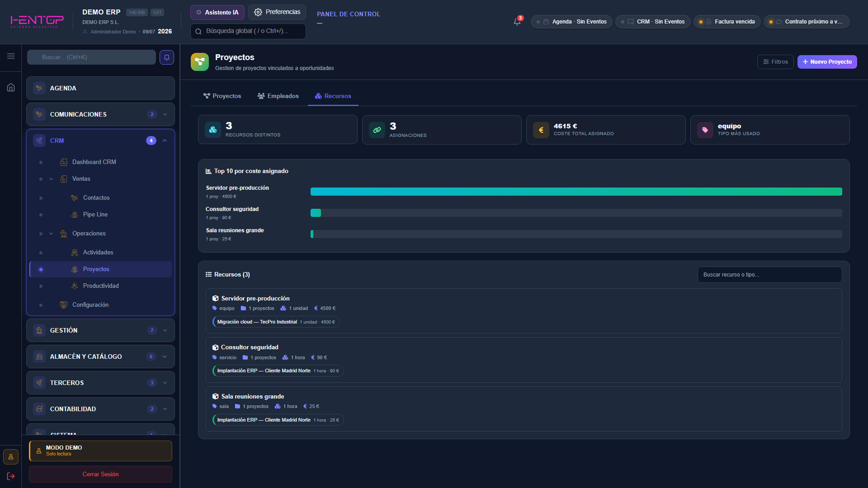Open the Filtros button

coord(775,62)
